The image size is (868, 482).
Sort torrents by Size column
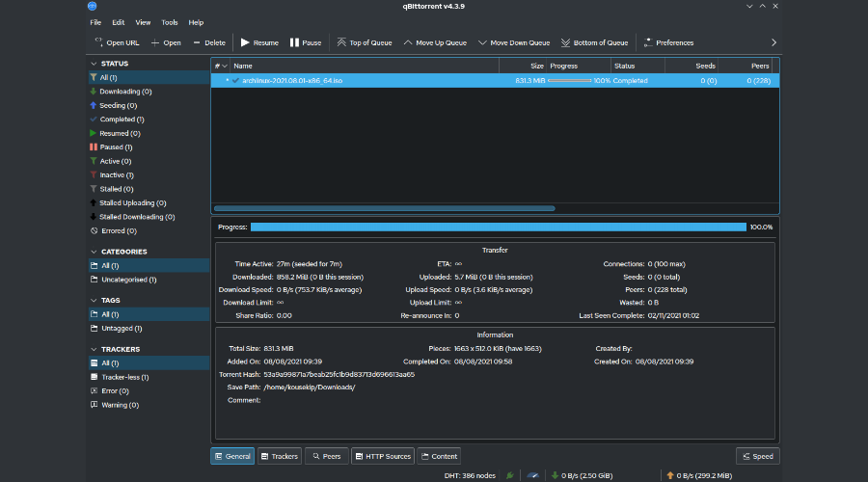point(523,66)
